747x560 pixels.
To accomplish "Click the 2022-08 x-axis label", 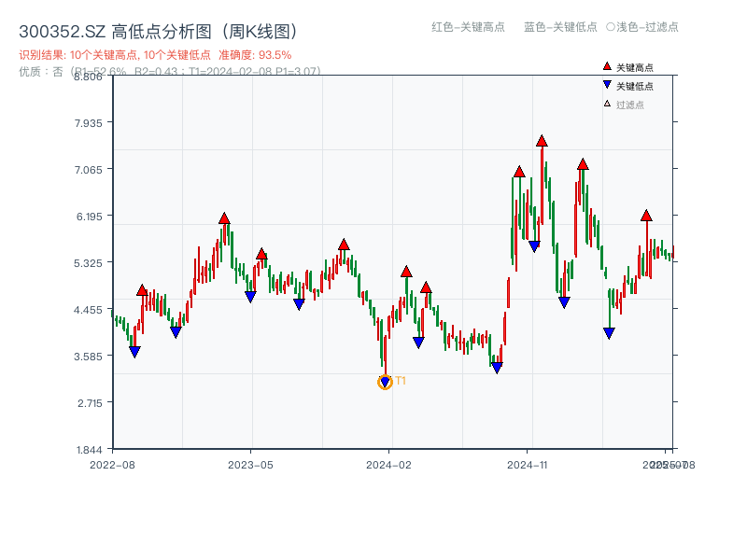I will [x=112, y=465].
